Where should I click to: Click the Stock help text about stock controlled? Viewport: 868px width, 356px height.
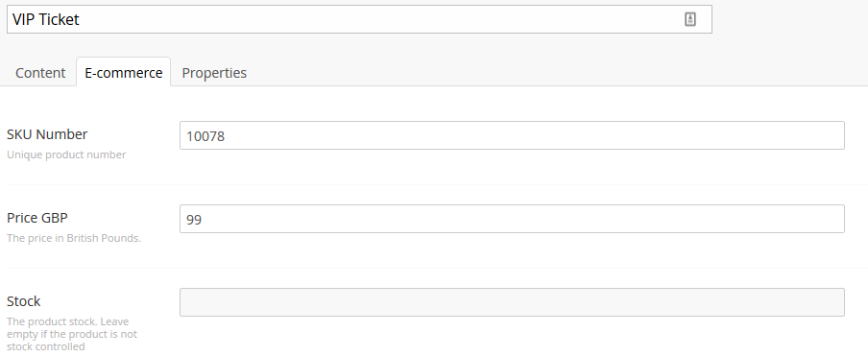[72, 334]
